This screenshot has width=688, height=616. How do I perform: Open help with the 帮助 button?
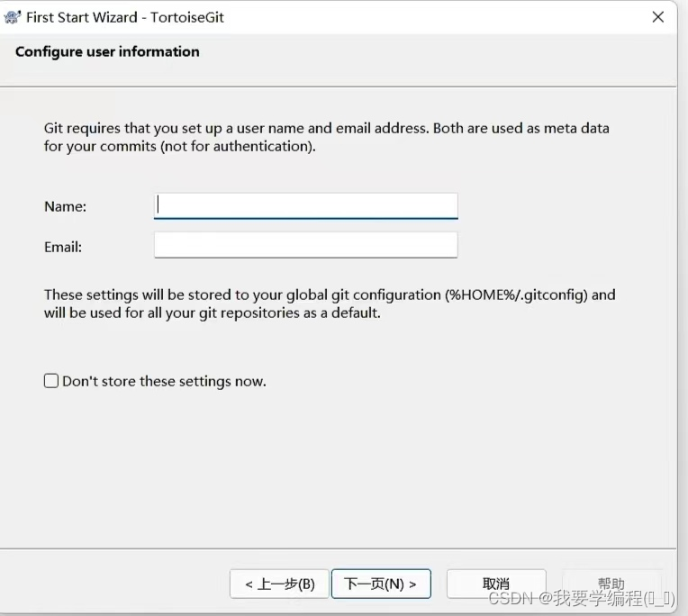[611, 584]
